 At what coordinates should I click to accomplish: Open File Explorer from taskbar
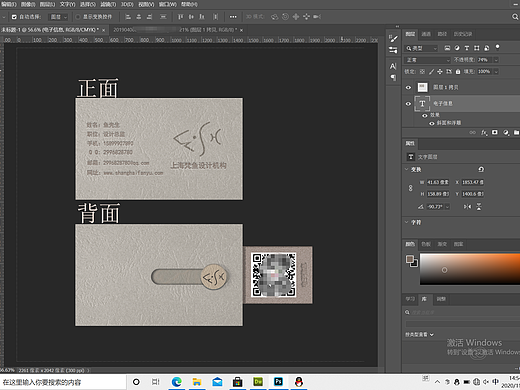pos(197,382)
